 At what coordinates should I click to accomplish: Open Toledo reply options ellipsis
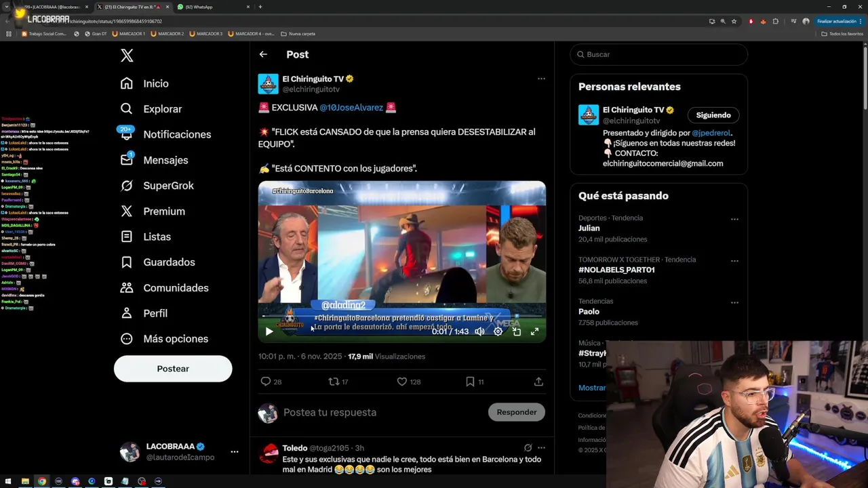541,448
